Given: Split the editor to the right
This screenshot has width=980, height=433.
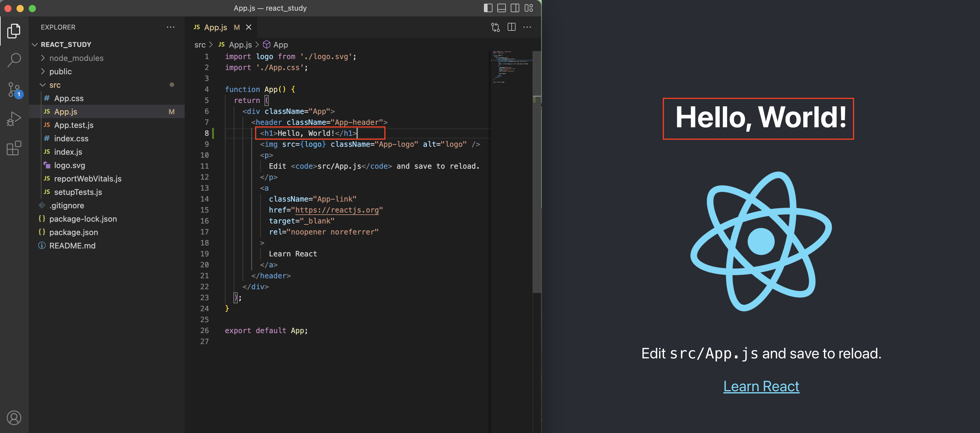Looking at the screenshot, I should click(511, 27).
